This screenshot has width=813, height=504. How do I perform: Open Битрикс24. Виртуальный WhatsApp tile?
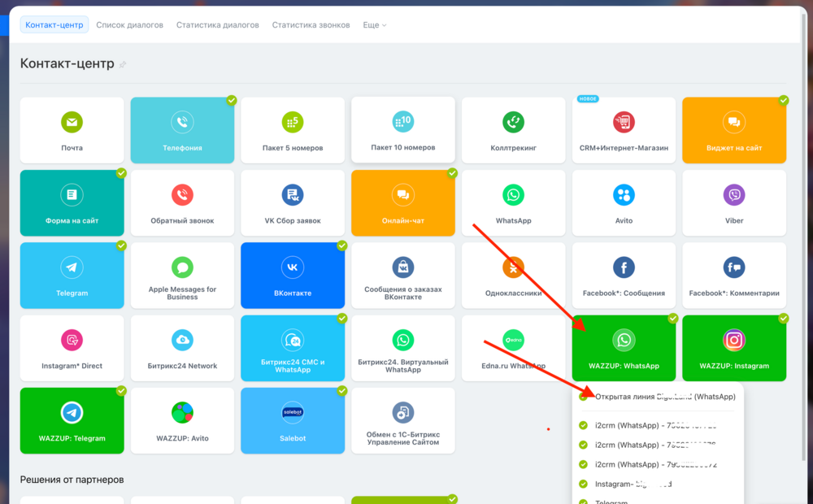pyautogui.click(x=403, y=348)
